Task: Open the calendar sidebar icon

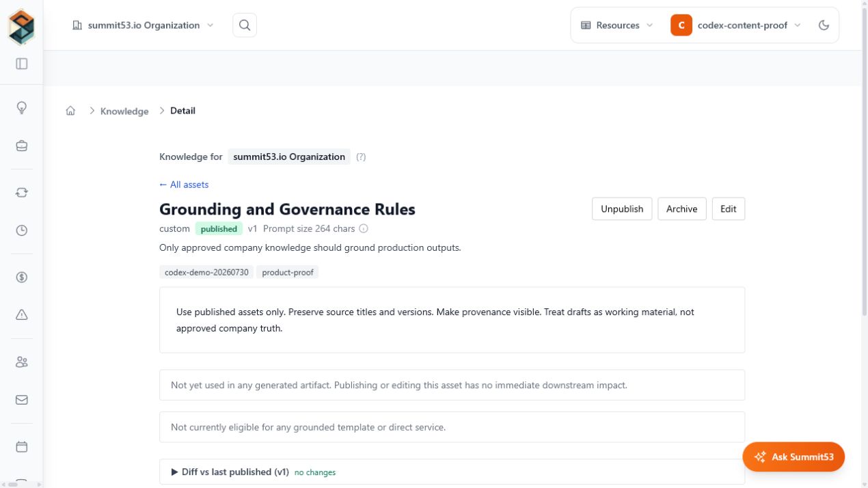Action: coord(22,447)
